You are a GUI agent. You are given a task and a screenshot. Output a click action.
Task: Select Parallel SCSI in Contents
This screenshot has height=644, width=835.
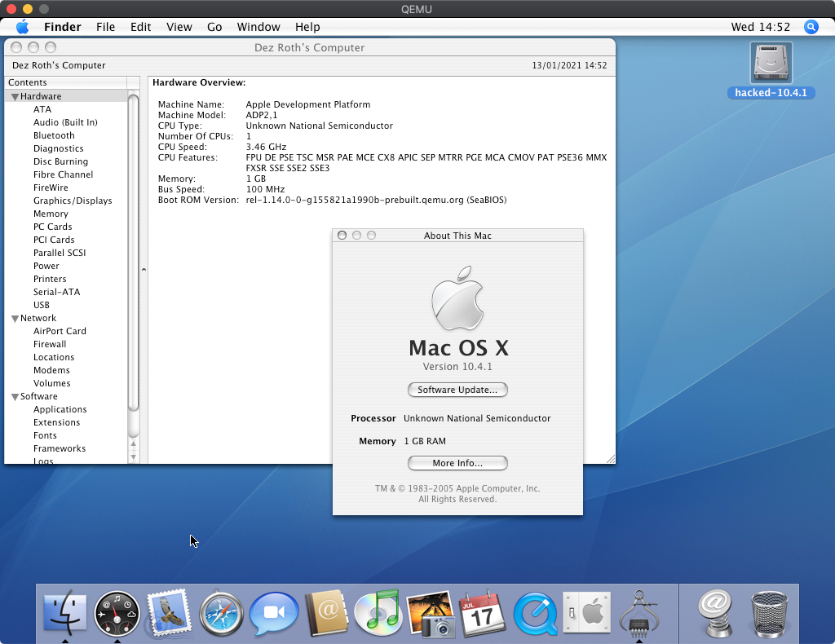tap(59, 253)
